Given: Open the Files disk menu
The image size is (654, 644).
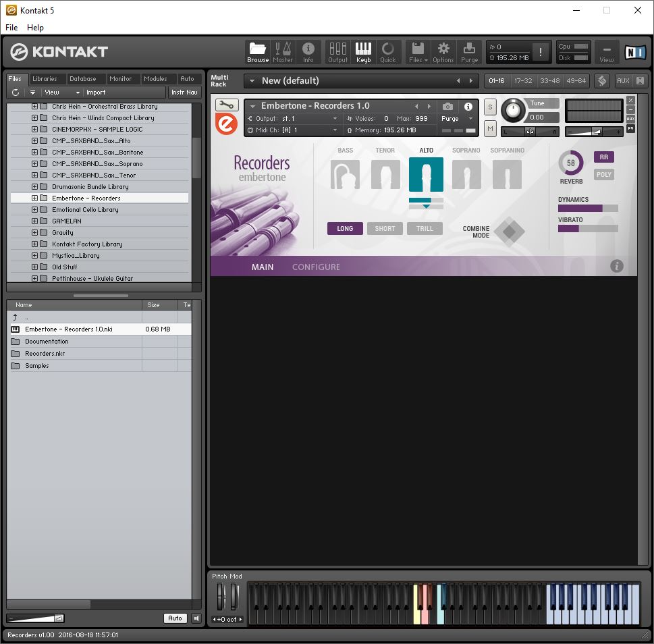Looking at the screenshot, I should pos(418,52).
